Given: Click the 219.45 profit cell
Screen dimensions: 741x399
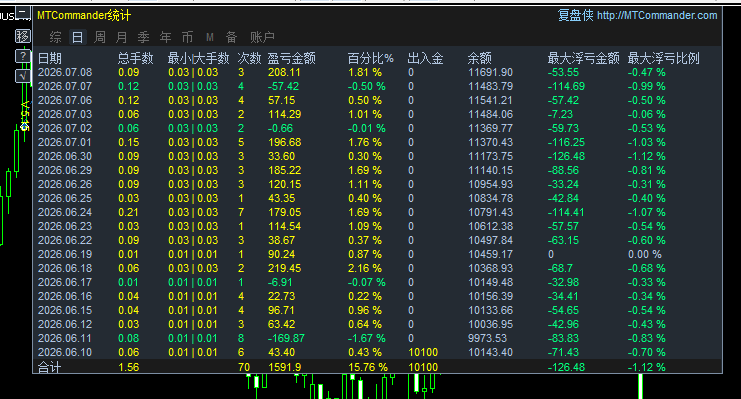Looking at the screenshot, I should [284, 269].
